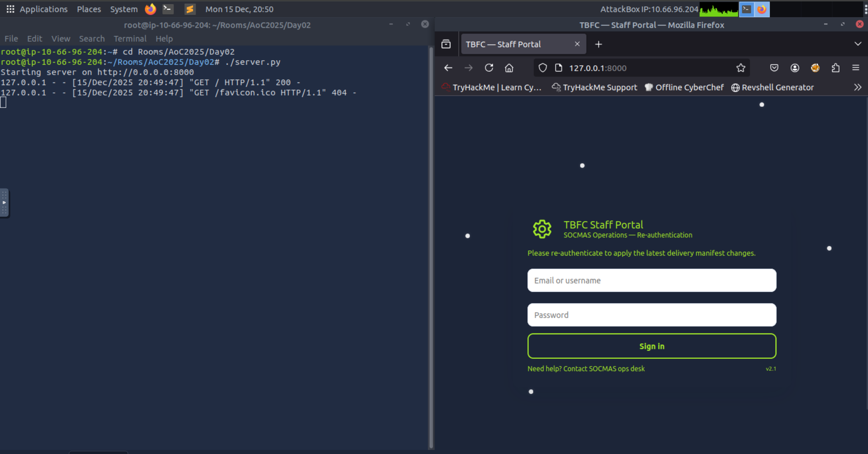Click the tracking protection shield icon
Viewport: 868px width, 454px height.
[542, 68]
